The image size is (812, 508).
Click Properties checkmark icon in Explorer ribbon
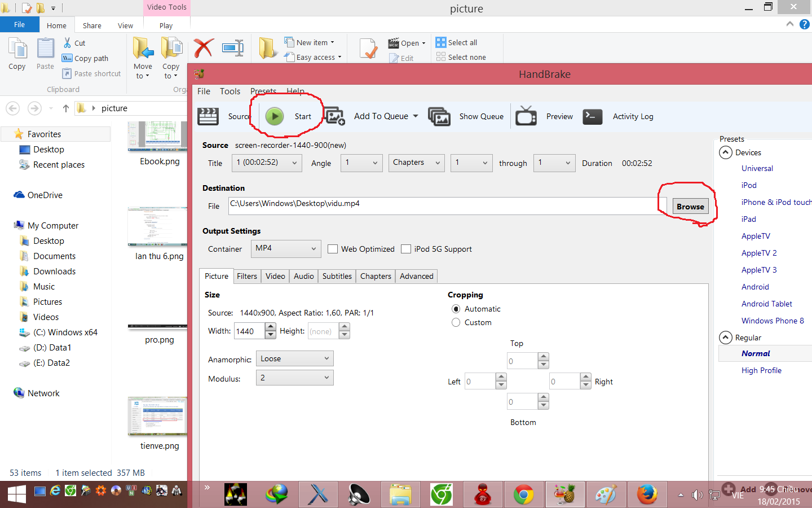pyautogui.click(x=368, y=49)
